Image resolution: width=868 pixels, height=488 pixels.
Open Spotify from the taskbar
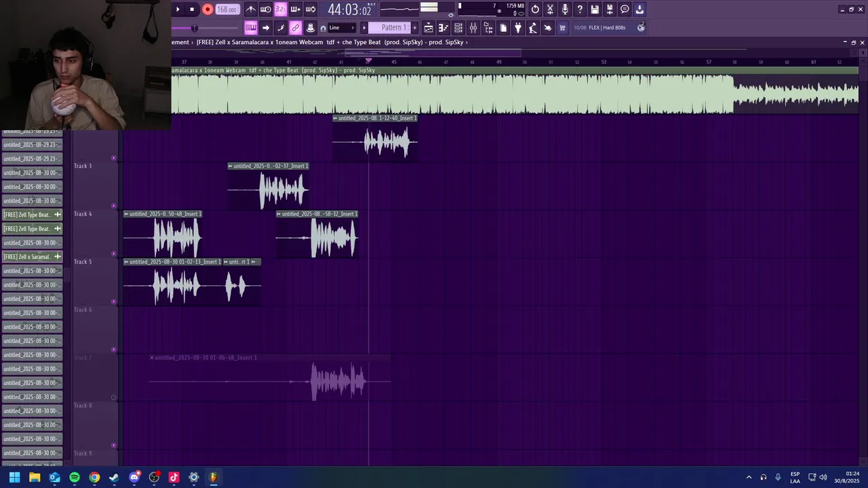[x=75, y=477]
